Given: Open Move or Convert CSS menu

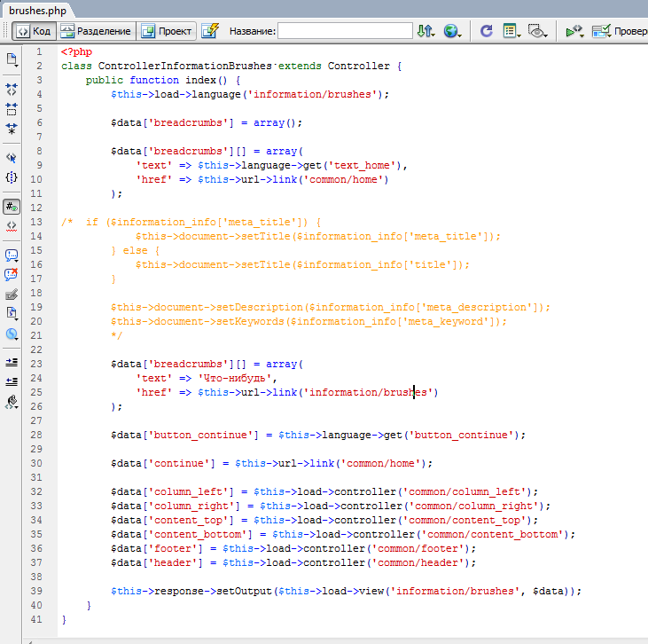Looking at the screenshot, I should click(12, 334).
